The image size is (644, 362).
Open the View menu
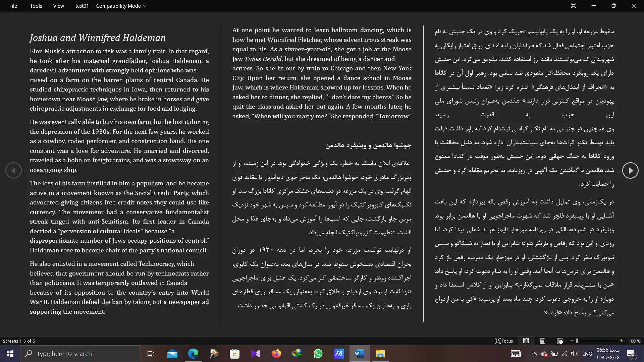point(58,6)
